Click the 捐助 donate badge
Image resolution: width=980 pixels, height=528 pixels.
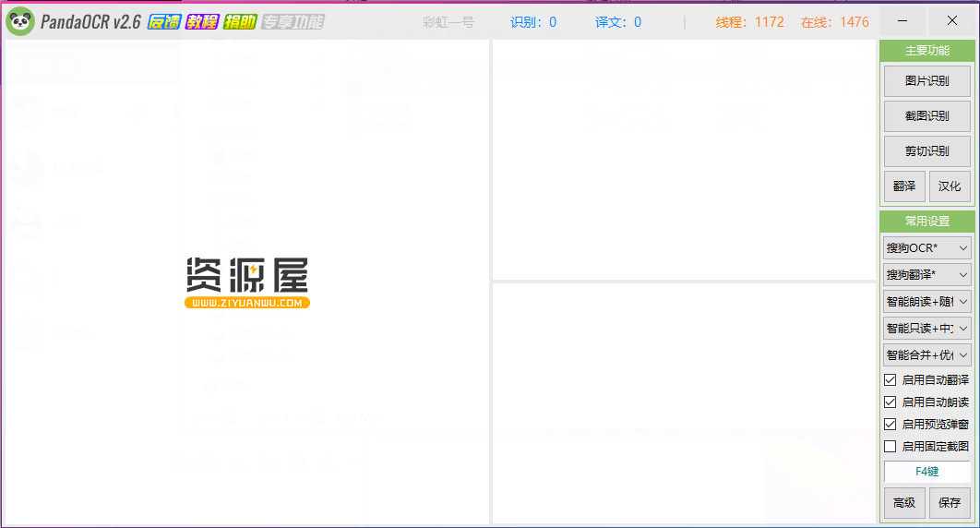(x=239, y=21)
